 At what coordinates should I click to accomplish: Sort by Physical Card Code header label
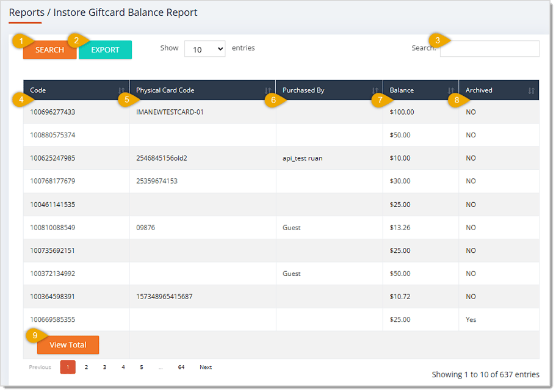click(x=165, y=90)
